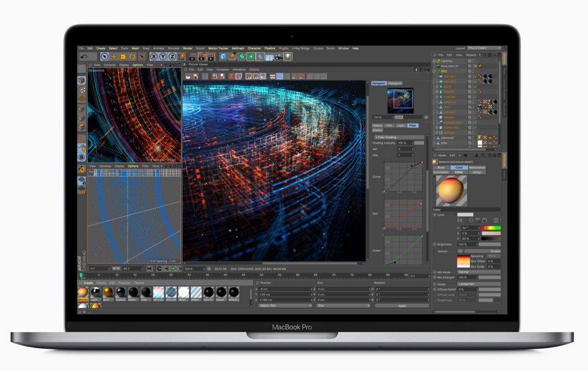Collapse the GEO group in Object Manager

[436, 71]
